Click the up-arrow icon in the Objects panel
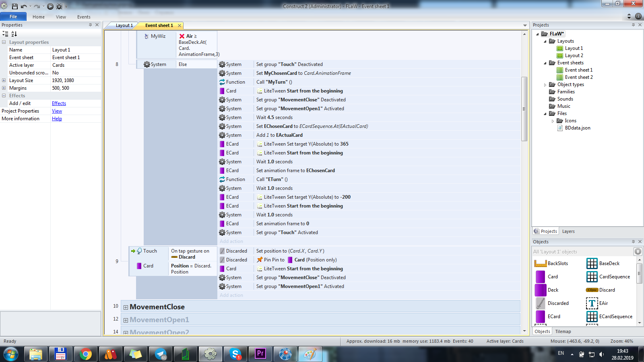The height and width of the screenshot is (362, 644). point(638,251)
